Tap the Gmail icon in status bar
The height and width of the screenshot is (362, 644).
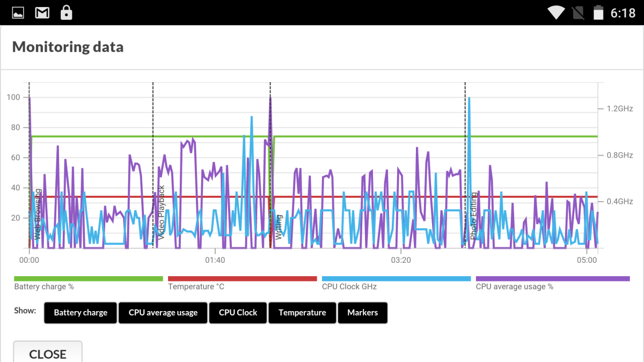click(x=42, y=13)
